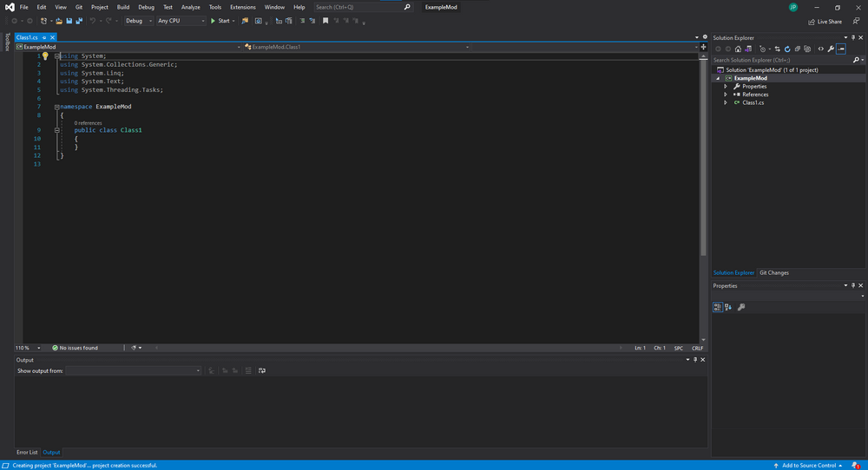Switch to the Error List tab

click(27, 453)
